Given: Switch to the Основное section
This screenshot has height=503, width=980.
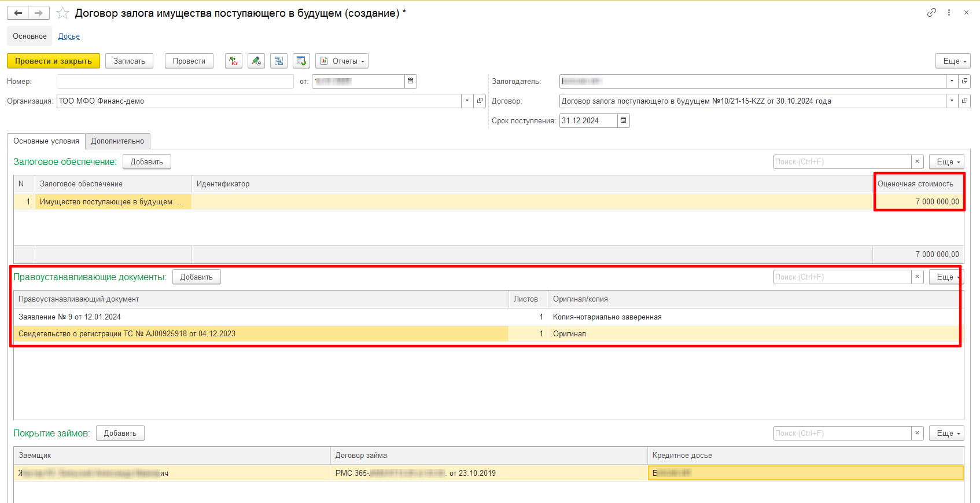Looking at the screenshot, I should coord(30,36).
